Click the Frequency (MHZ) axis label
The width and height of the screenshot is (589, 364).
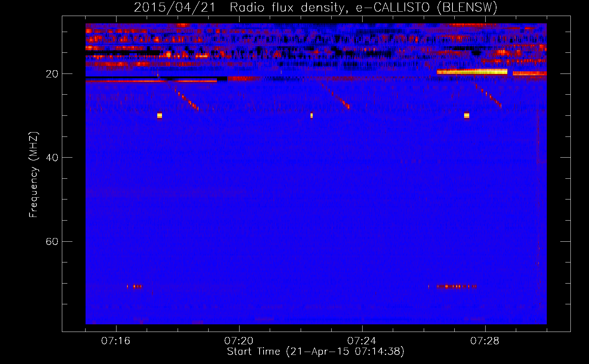[x=33, y=175]
